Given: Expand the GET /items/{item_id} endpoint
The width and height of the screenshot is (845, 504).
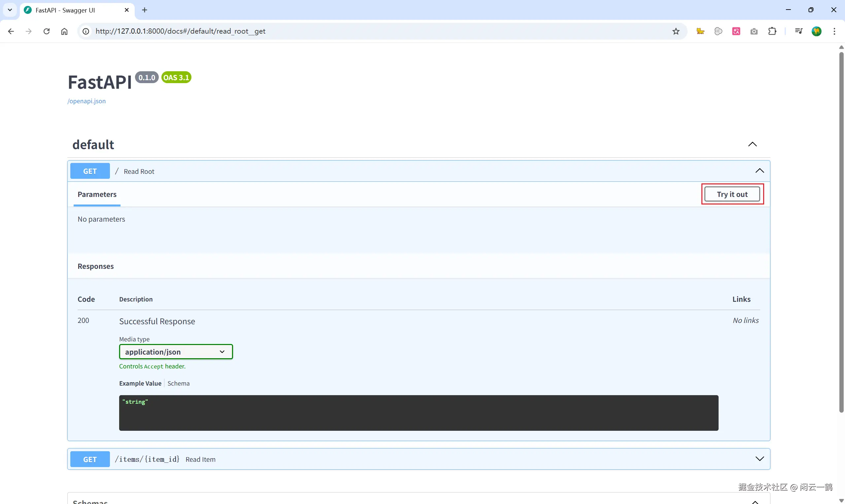Looking at the screenshot, I should coord(760,459).
